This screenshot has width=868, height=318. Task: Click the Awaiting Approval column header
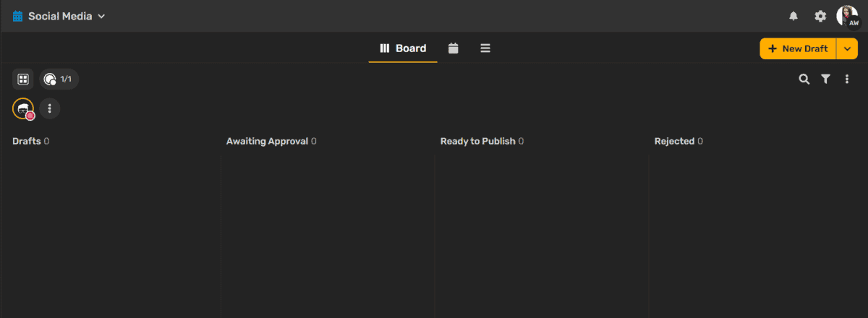pos(267,141)
